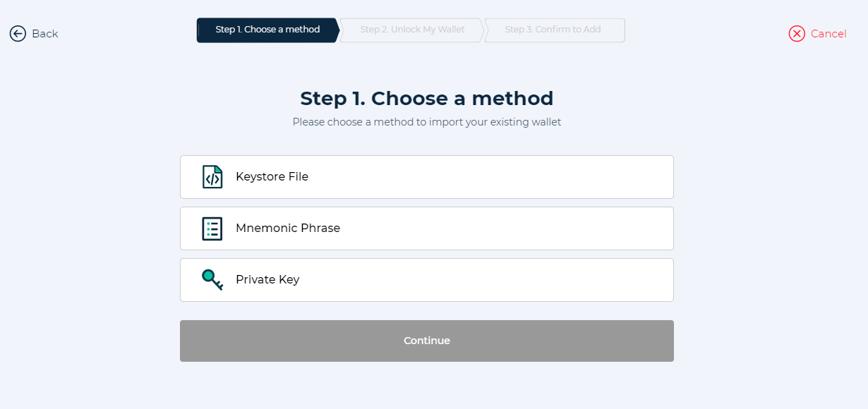This screenshot has height=409, width=868.
Task: Click blank right side of Mnemonic Phrase card
Action: pyautogui.click(x=565, y=228)
